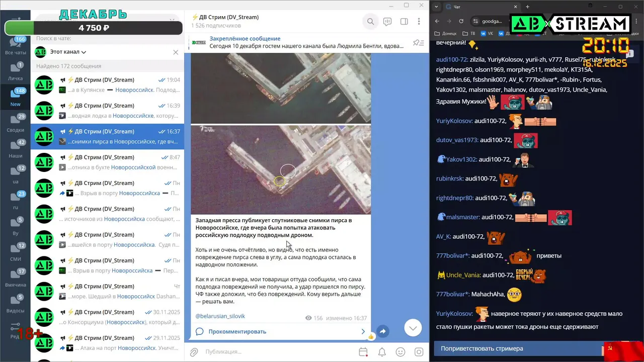Show the pinned messages list icon
This screenshot has height=362, width=644.
tap(418, 43)
